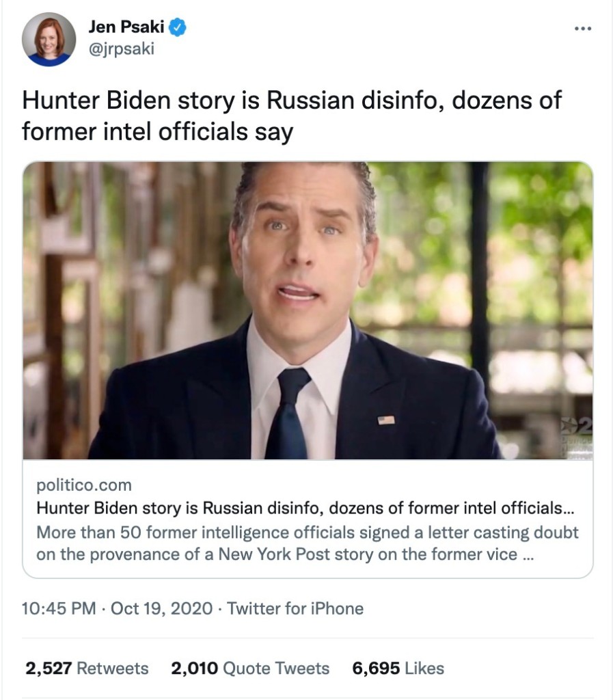Screen dimensions: 613x700
Task: Click the Quote Tweets count 2,010
Action: click(195, 669)
